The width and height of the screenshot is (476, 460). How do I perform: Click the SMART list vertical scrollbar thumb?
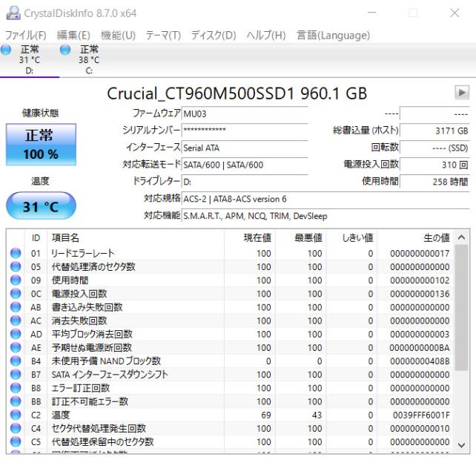tap(461, 307)
